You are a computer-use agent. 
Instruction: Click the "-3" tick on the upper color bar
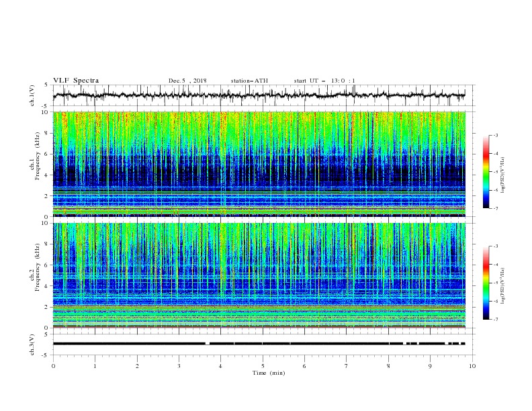pos(495,135)
